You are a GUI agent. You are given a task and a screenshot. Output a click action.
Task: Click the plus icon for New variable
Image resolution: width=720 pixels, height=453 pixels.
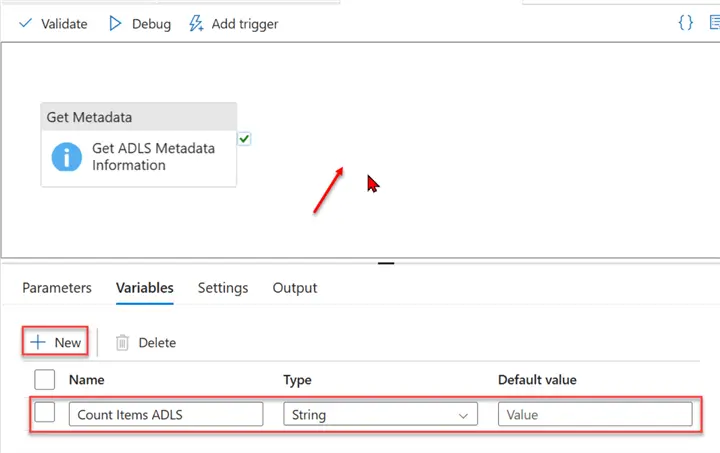(38, 342)
